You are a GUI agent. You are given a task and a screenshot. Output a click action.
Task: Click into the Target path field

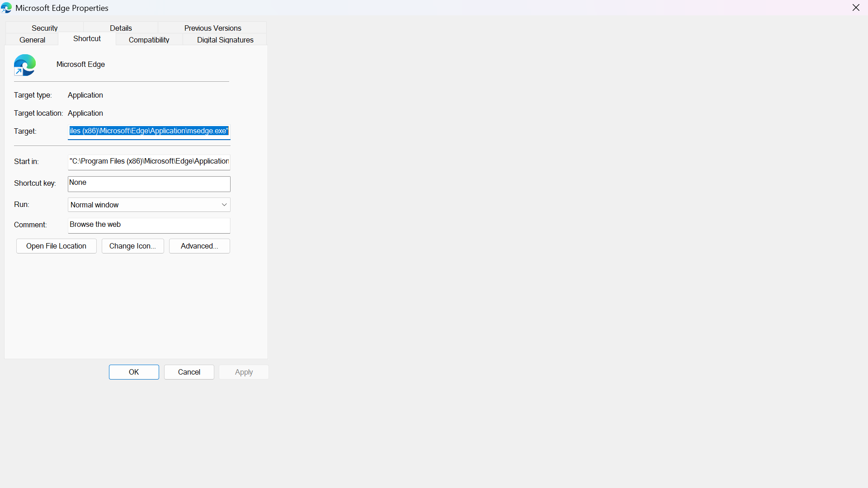[x=149, y=131]
